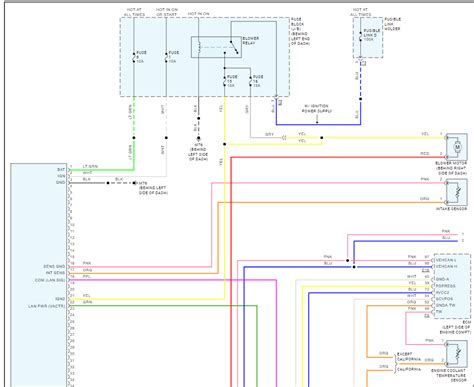Screen dimensions: 474x387
Task: Click the YEL wire junction dot below Fuse 15
Action: coord(225,144)
